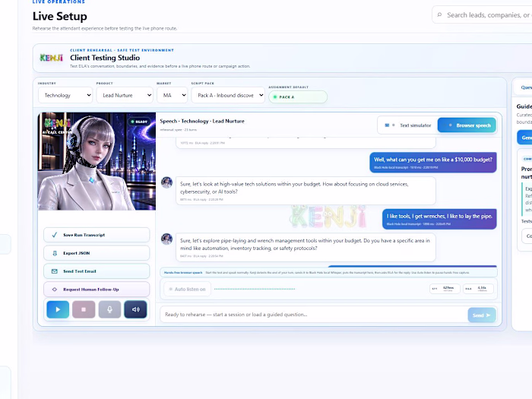Click the '$10,000 budget' user message

pos(433,162)
